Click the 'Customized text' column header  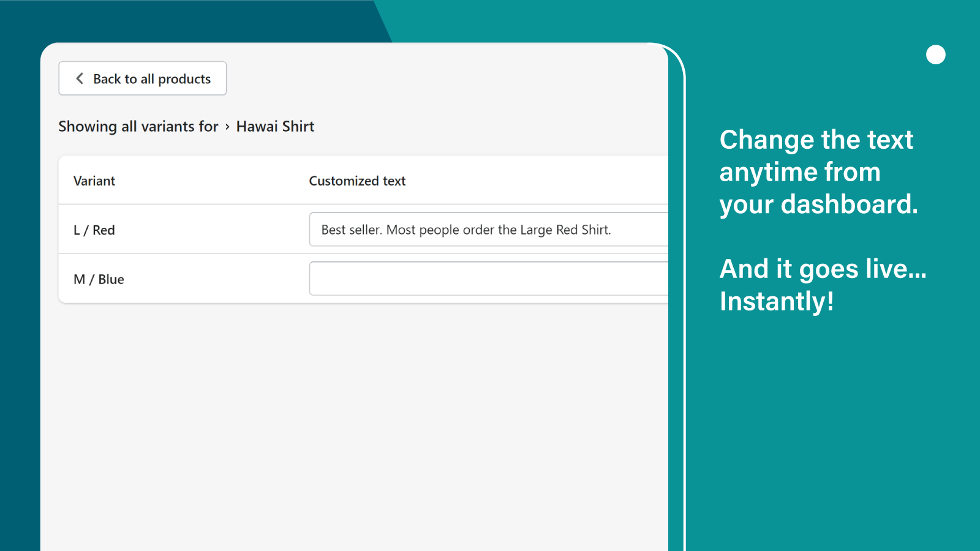(x=357, y=181)
